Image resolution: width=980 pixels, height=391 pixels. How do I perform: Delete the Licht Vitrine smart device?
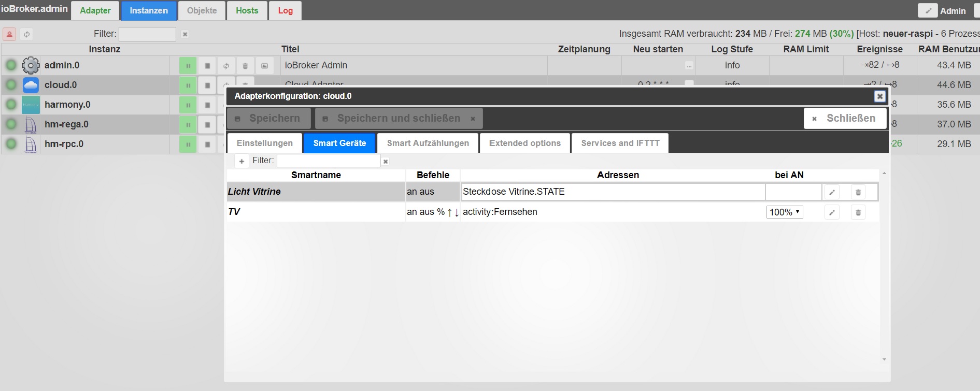(858, 192)
